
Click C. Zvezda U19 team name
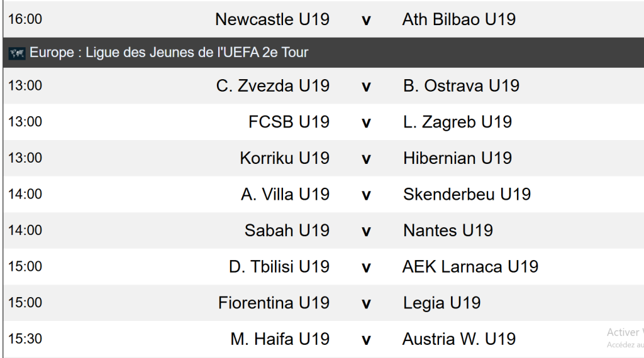point(272,86)
